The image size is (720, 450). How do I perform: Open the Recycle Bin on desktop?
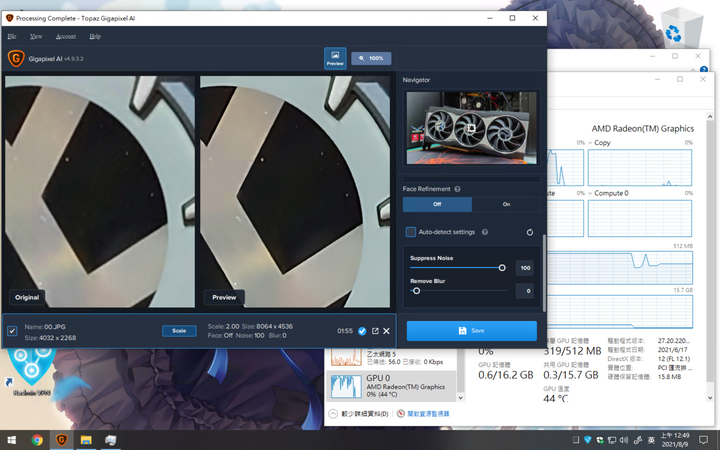pos(681,28)
